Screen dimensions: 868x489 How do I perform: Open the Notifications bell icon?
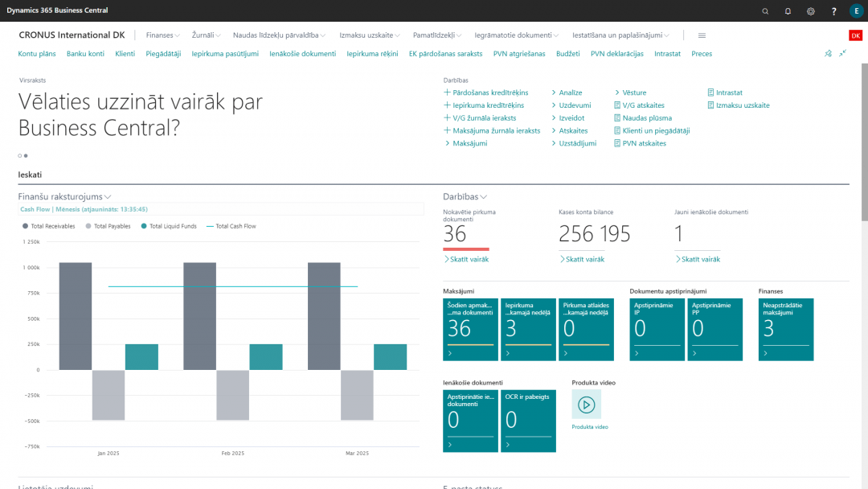tap(788, 11)
